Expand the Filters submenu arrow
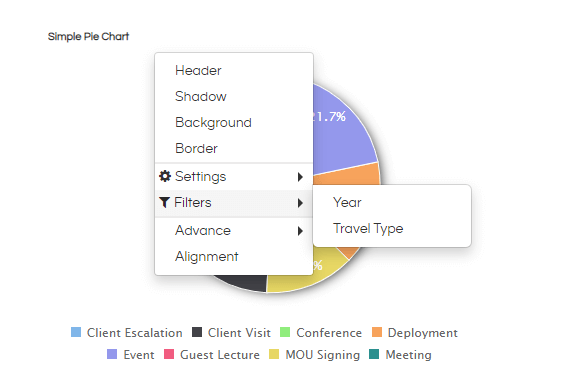568x385 pixels. [300, 203]
